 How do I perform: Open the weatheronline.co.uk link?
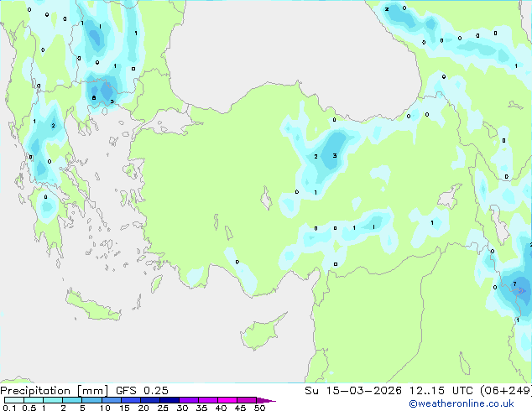click(x=462, y=403)
